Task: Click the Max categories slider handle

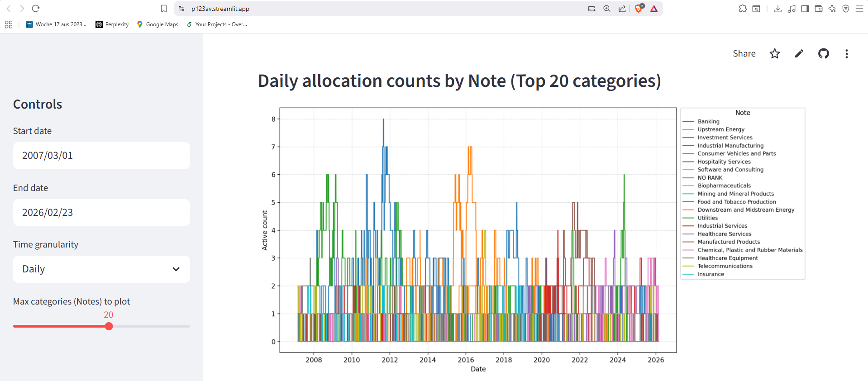Action: [109, 326]
